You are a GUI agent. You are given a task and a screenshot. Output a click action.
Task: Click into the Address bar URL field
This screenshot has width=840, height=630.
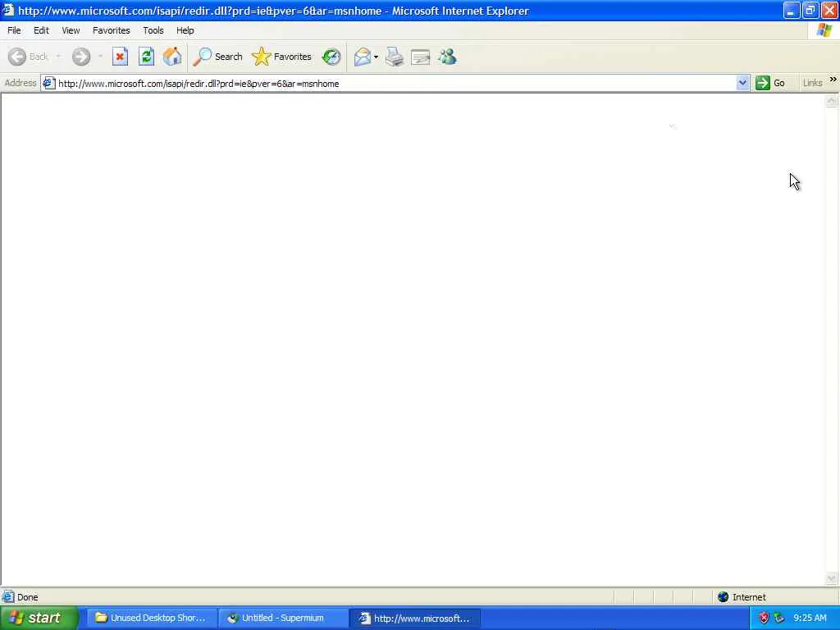(x=396, y=84)
